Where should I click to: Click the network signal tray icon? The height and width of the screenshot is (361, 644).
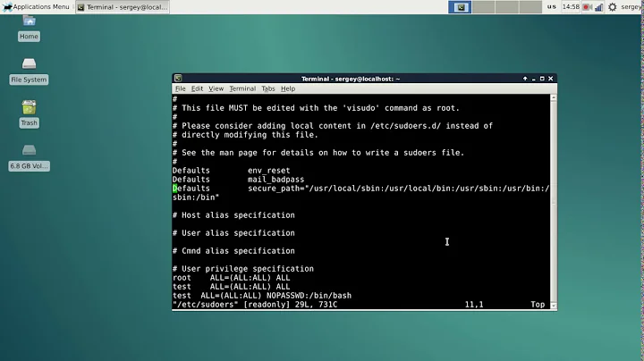[x=598, y=7]
